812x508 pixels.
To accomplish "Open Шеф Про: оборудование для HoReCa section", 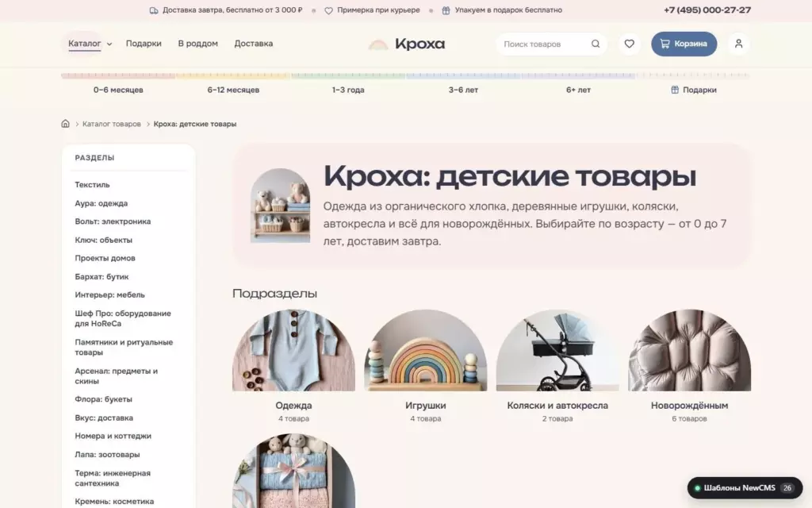I will click(123, 318).
